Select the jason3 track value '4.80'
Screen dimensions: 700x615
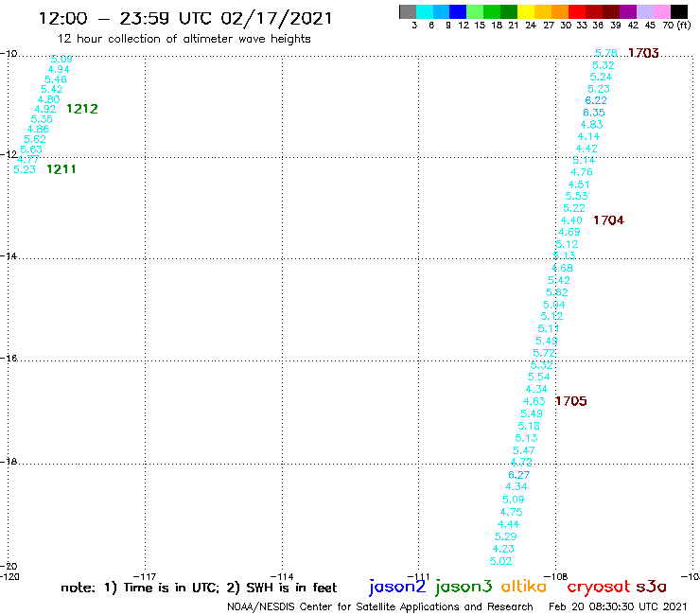coord(48,99)
